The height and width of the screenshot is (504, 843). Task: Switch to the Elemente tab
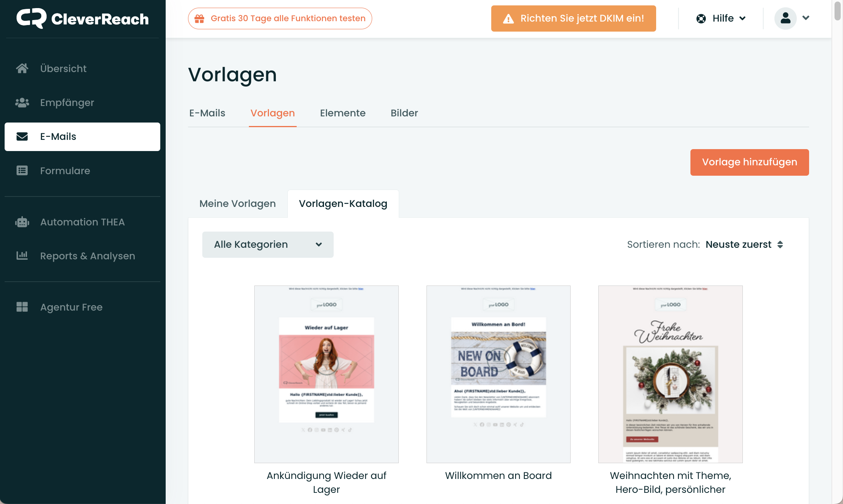point(343,113)
